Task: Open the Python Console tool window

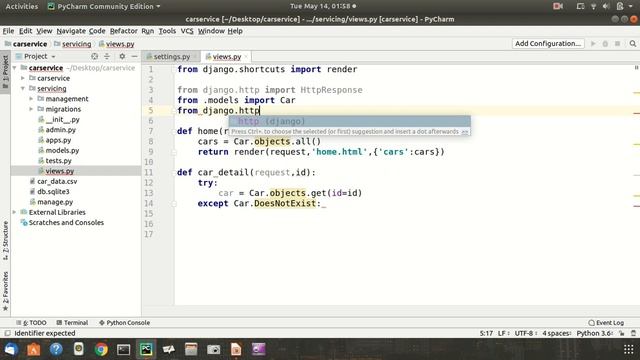Action: click(x=124, y=322)
